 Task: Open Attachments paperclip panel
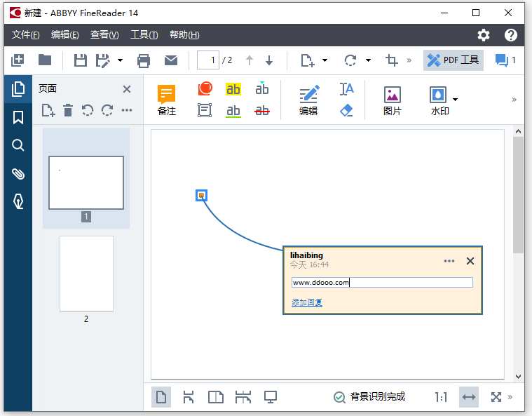pos(18,173)
